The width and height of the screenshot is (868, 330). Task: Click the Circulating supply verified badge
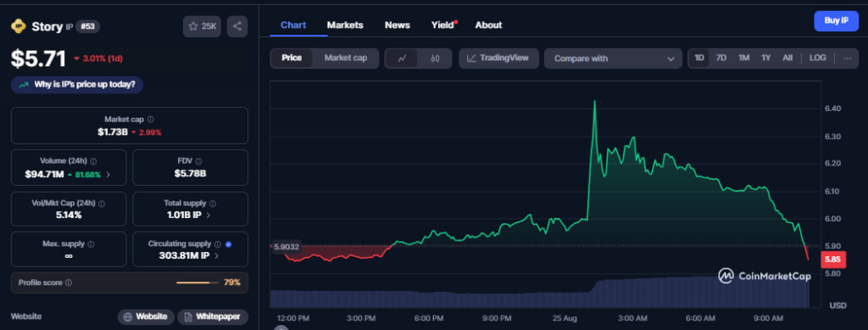pyautogui.click(x=229, y=243)
